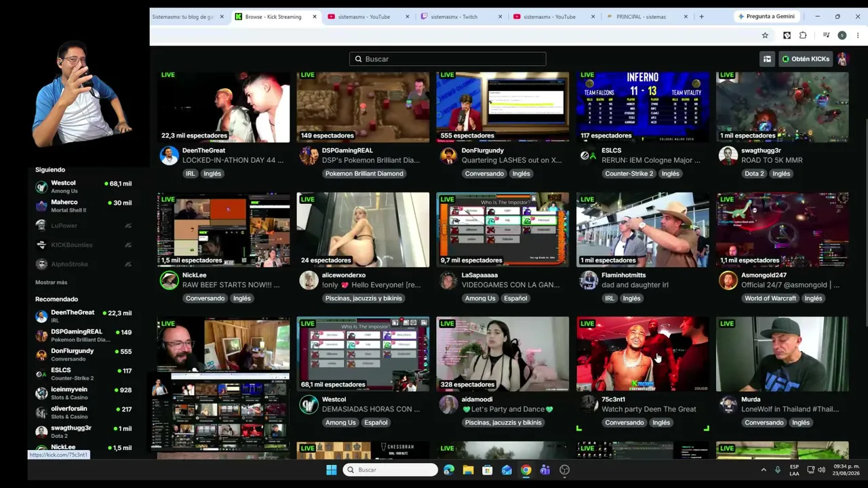This screenshot has height=488, width=868.
Task: Open a new browser tab
Action: pyautogui.click(x=701, y=16)
